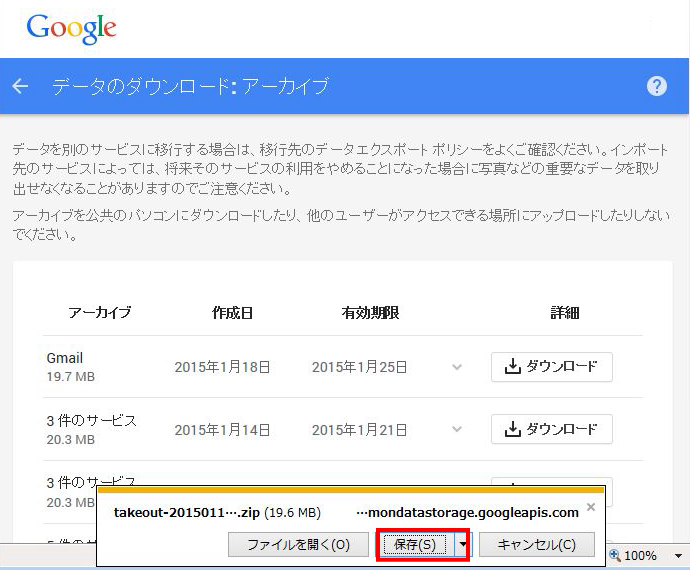Open the dropdown arrow beside 保存(S)
The width and height of the screenshot is (690, 570).
462,544
